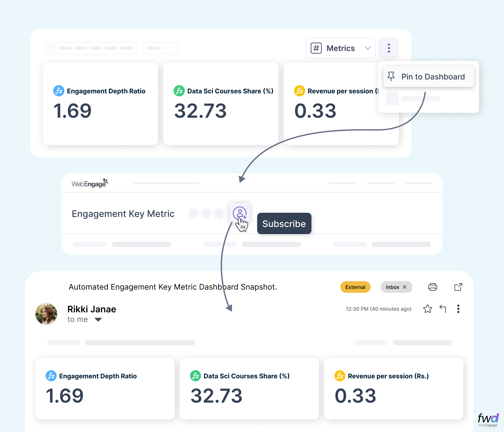The width and height of the screenshot is (504, 432).
Task: Click the WebEngage logo
Action: [90, 183]
